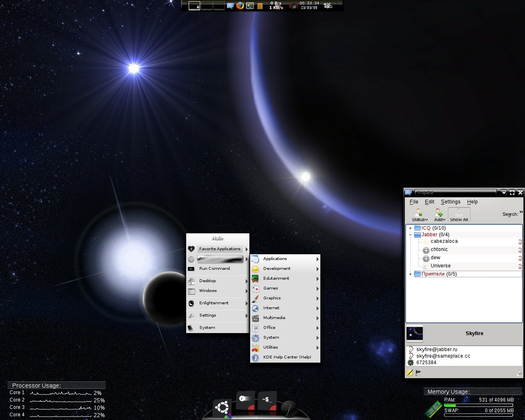Click the black sphere dock icon

coord(289,409)
